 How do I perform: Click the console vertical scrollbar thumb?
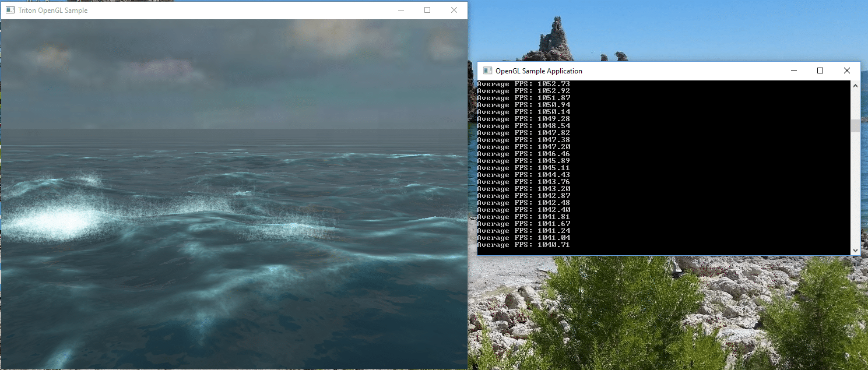click(855, 126)
